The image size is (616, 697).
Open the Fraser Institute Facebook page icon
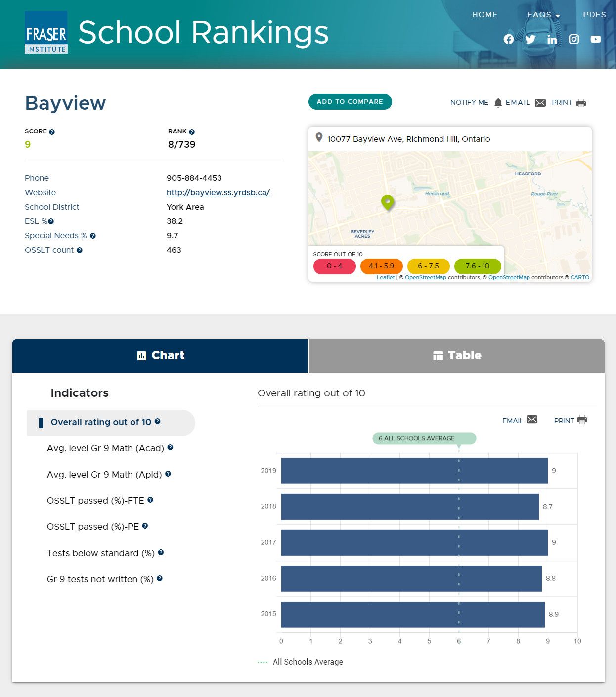tap(508, 39)
